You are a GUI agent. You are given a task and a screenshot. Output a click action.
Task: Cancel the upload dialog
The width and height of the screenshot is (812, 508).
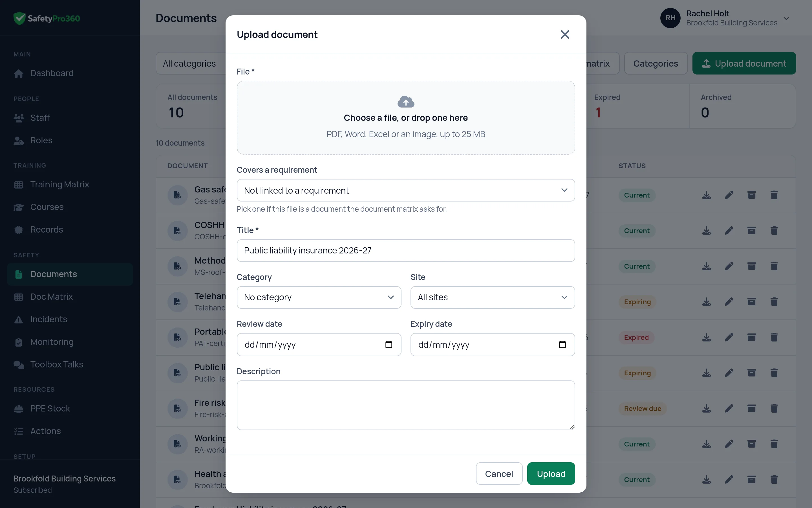[x=499, y=474]
